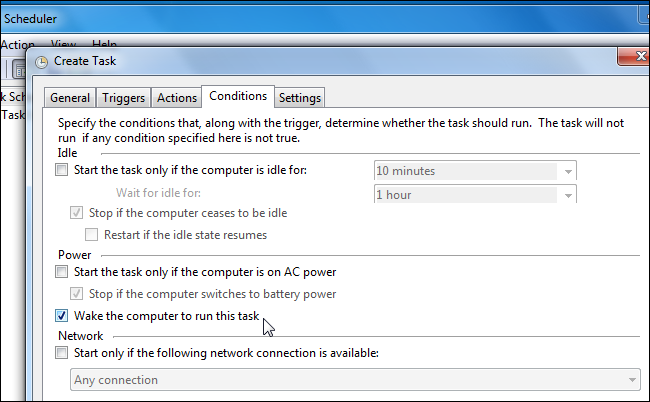Open the Action menu in Task Scheduler
650x402 pixels.
click(x=17, y=44)
